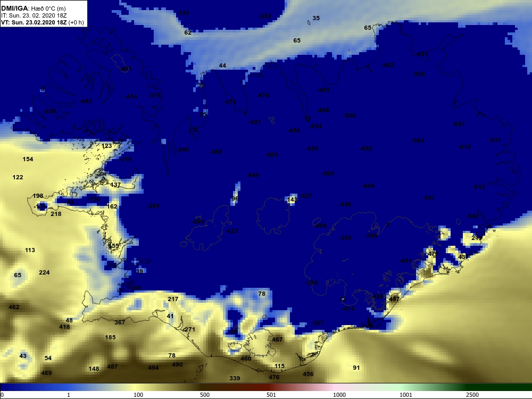
Task: Click the colorbar label '1001'
Action: 405,395
